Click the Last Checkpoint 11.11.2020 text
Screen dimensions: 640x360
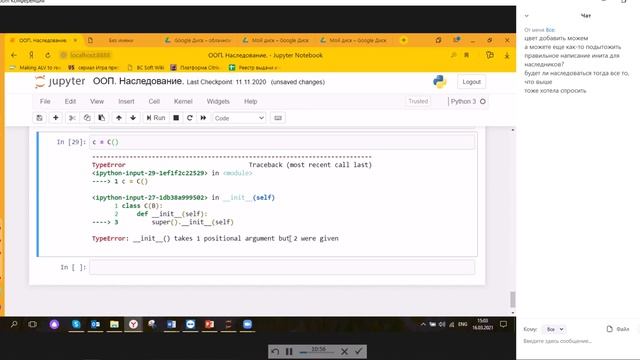226,82
